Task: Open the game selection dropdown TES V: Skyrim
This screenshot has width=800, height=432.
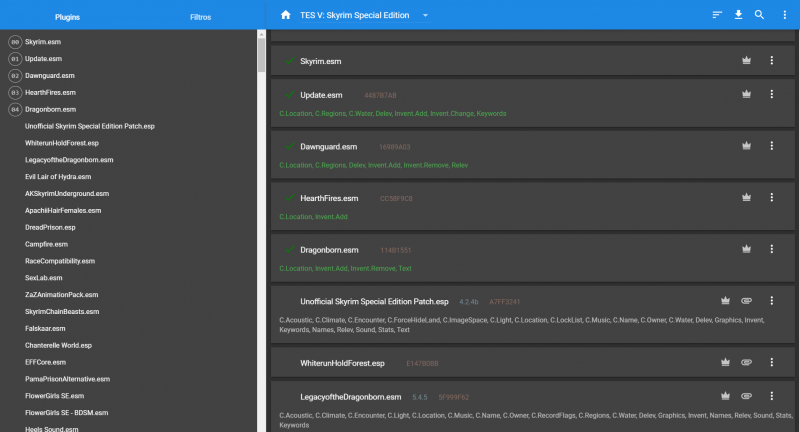Action: coord(364,15)
